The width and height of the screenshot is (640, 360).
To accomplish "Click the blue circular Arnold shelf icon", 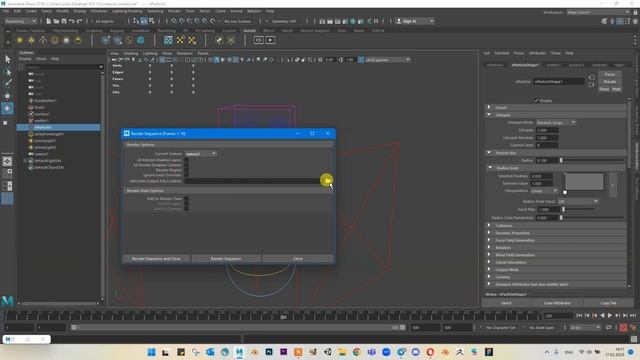I will [141, 40].
